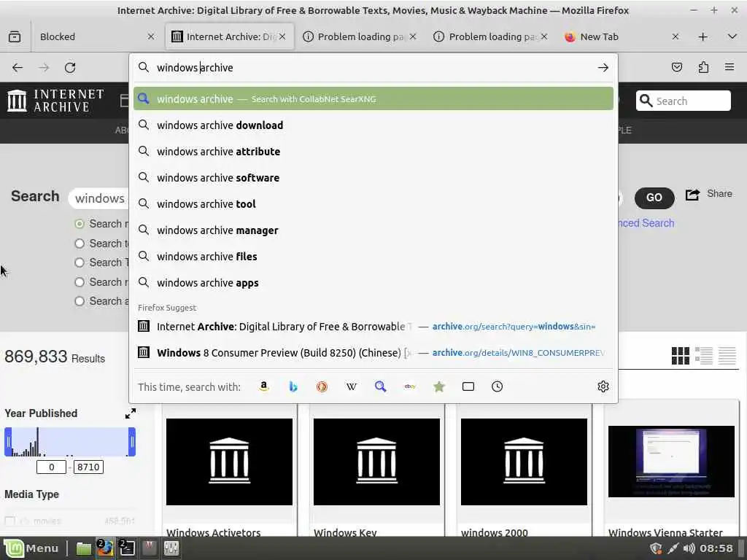Choose suggestion windows archive tool
Image resolution: width=747 pixels, height=560 pixels.
(373, 204)
